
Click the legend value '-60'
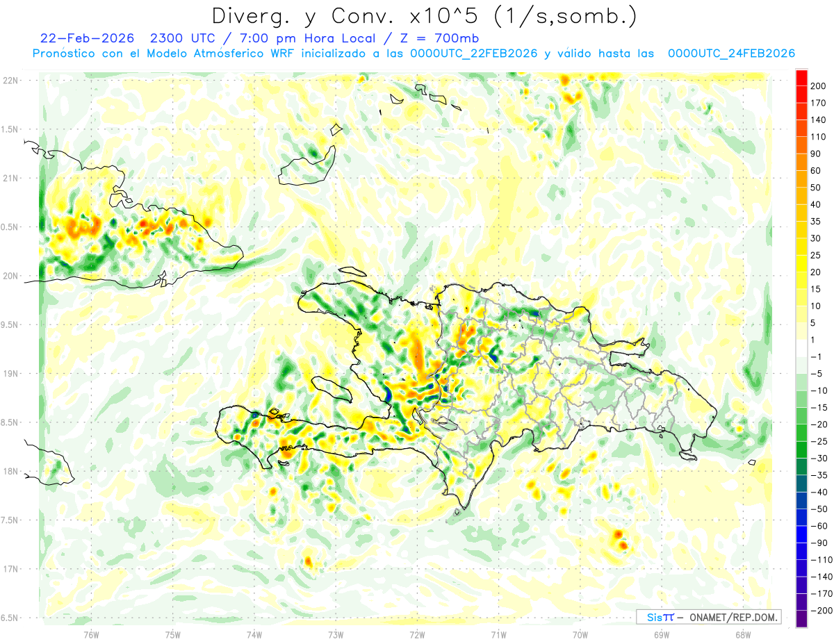tap(819, 526)
